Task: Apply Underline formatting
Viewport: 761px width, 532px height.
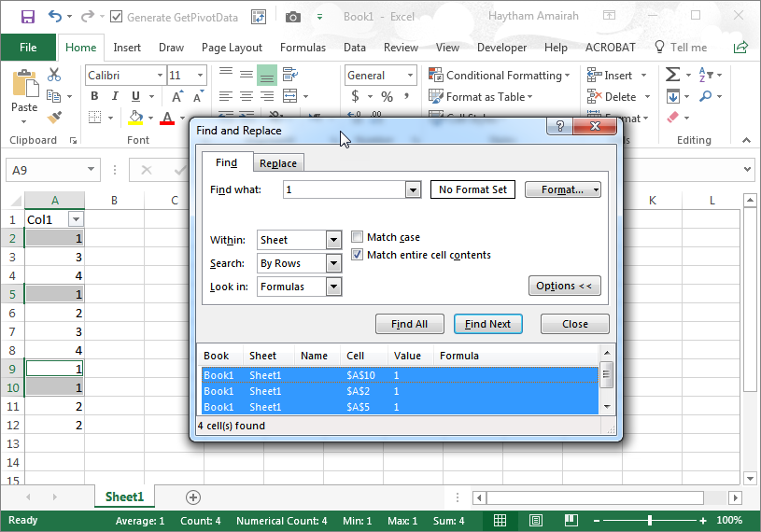Action: coord(136,96)
